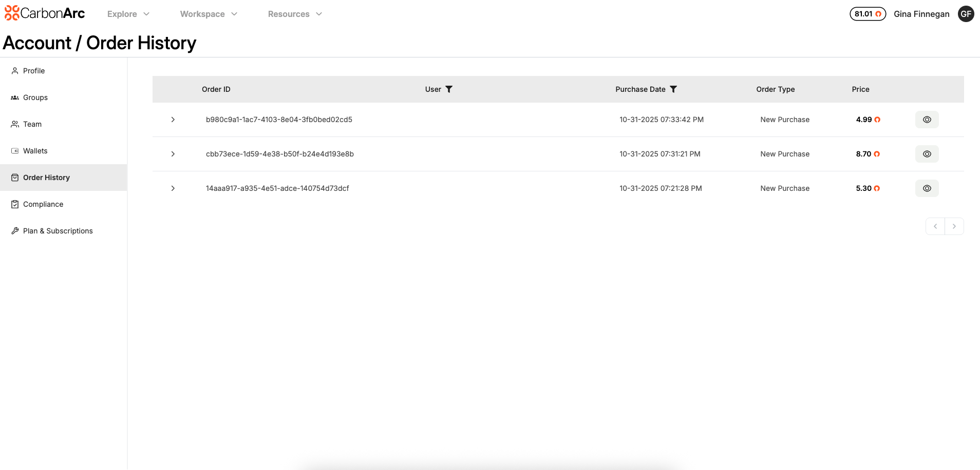This screenshot has width=980, height=470.
Task: Open the Resources menu
Action: [295, 14]
